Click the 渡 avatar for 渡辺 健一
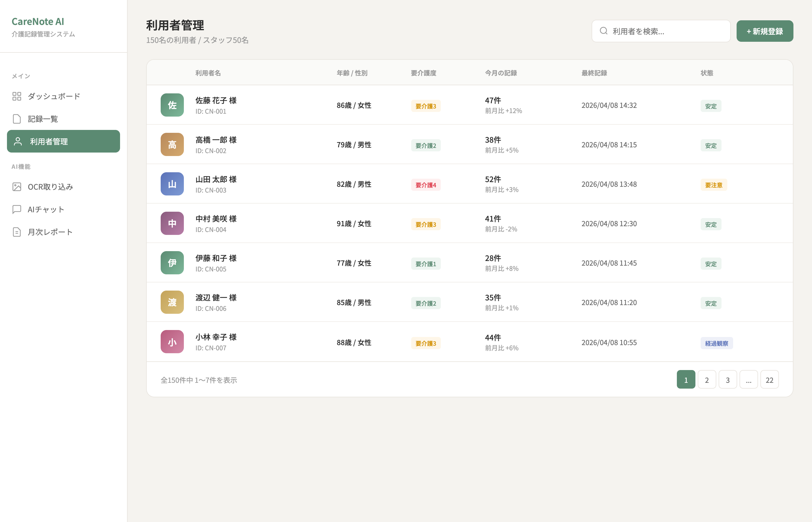This screenshot has width=812, height=522. (x=172, y=302)
